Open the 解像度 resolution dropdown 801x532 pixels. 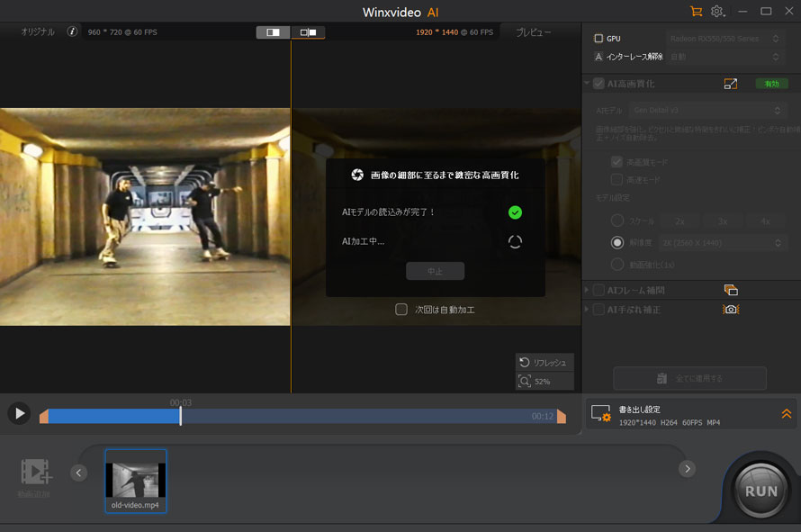[x=722, y=243]
